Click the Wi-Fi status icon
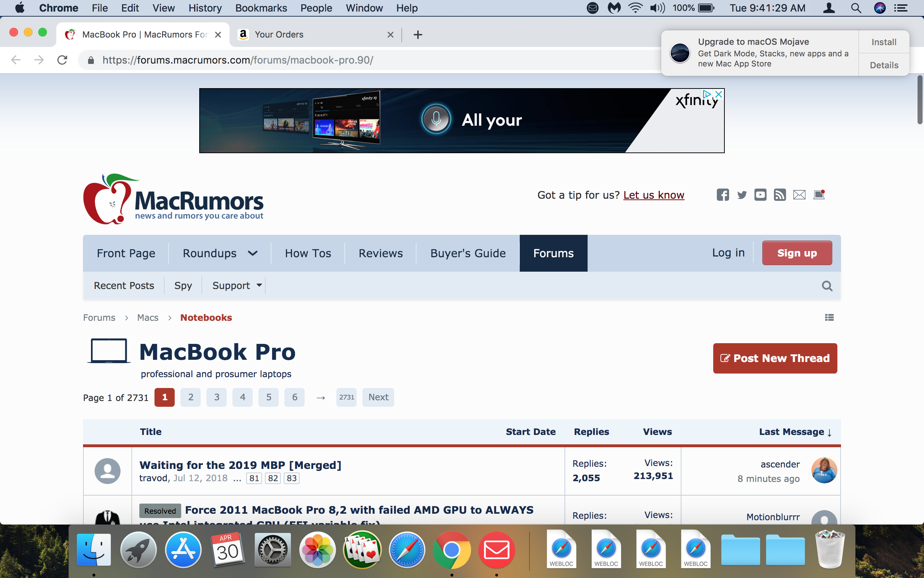The height and width of the screenshot is (578, 924). tap(635, 8)
